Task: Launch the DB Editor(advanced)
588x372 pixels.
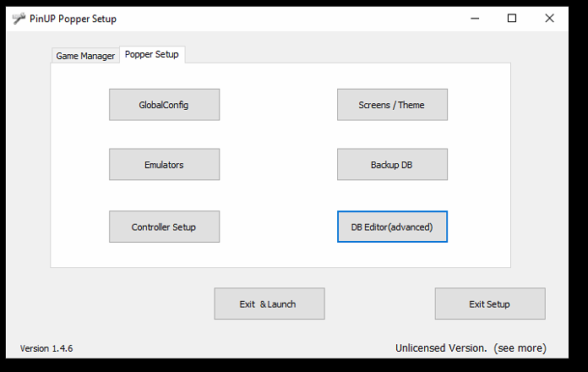Action: pyautogui.click(x=392, y=227)
